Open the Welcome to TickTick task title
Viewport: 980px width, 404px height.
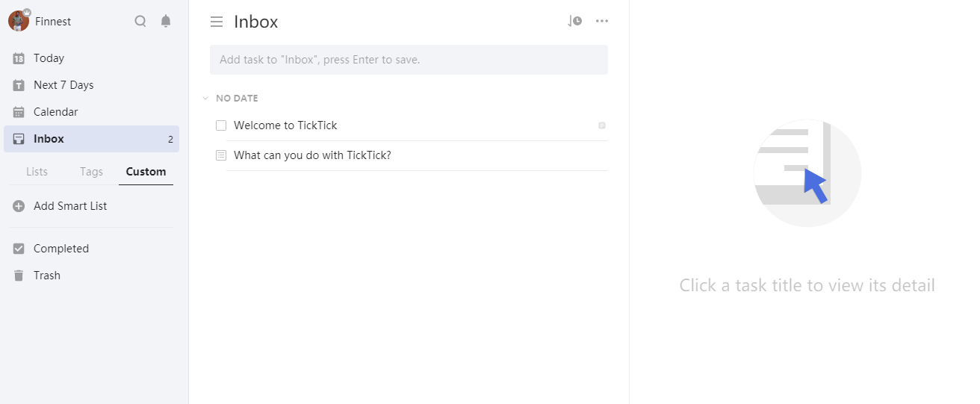coord(285,125)
